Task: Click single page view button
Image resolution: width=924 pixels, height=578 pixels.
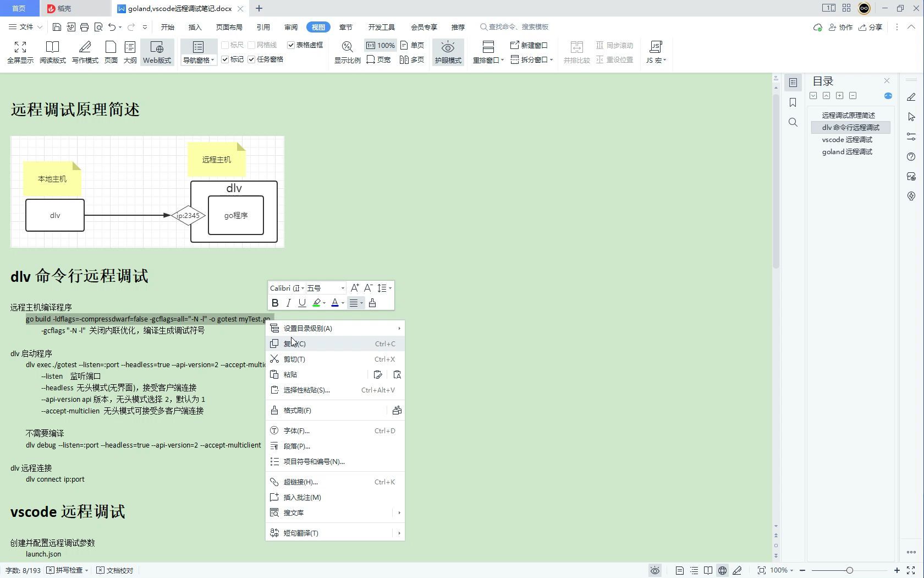Action: [x=413, y=45]
